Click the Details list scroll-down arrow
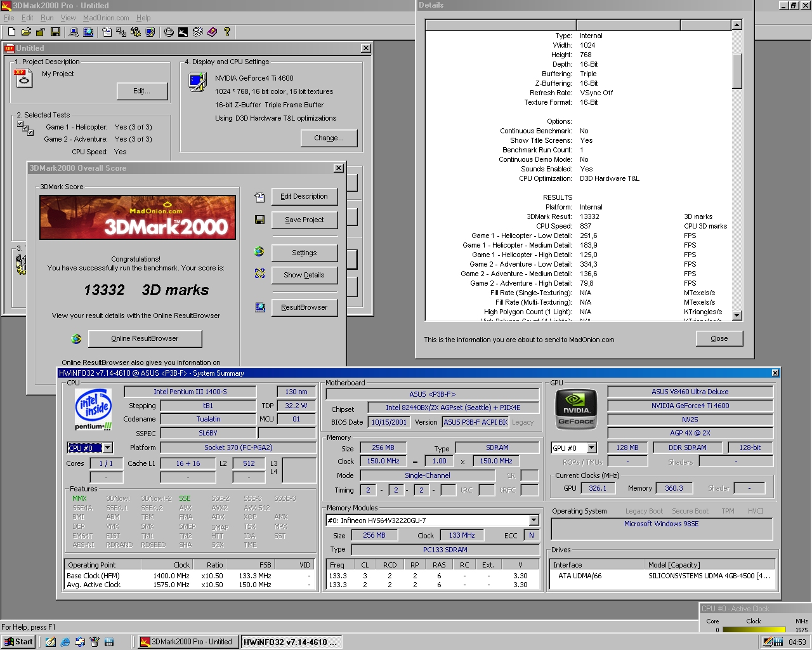This screenshot has width=812, height=650. 737,315
